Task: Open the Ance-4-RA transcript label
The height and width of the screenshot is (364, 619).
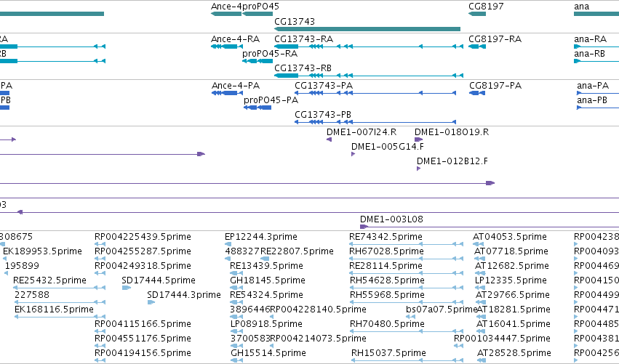Action: coord(235,39)
